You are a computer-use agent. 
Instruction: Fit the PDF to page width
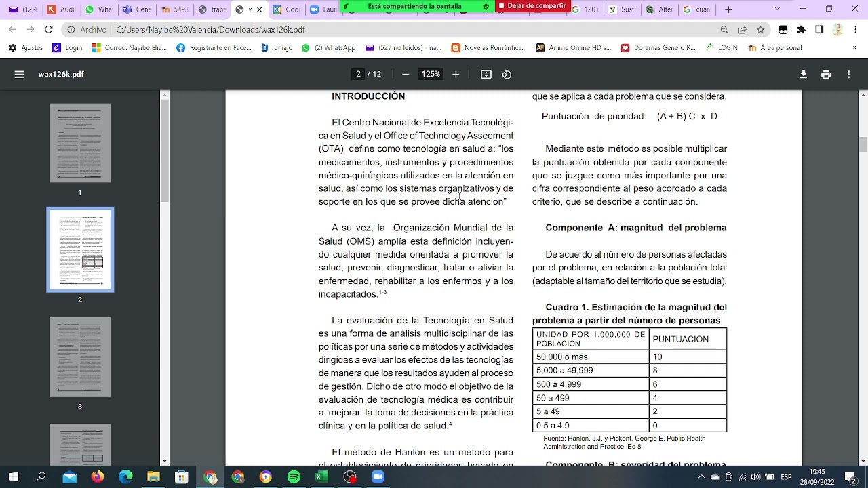click(x=486, y=75)
